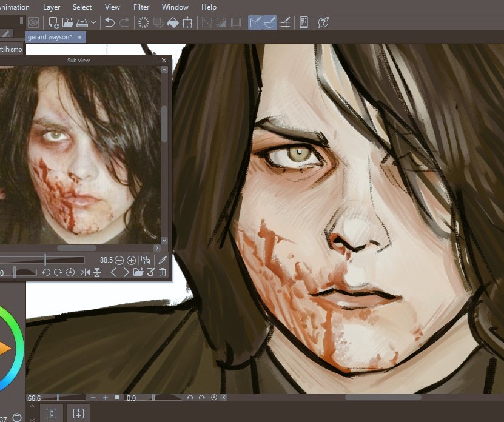Adjust the Sub View zoom slider
This screenshot has height=422, width=504.
pos(42,260)
